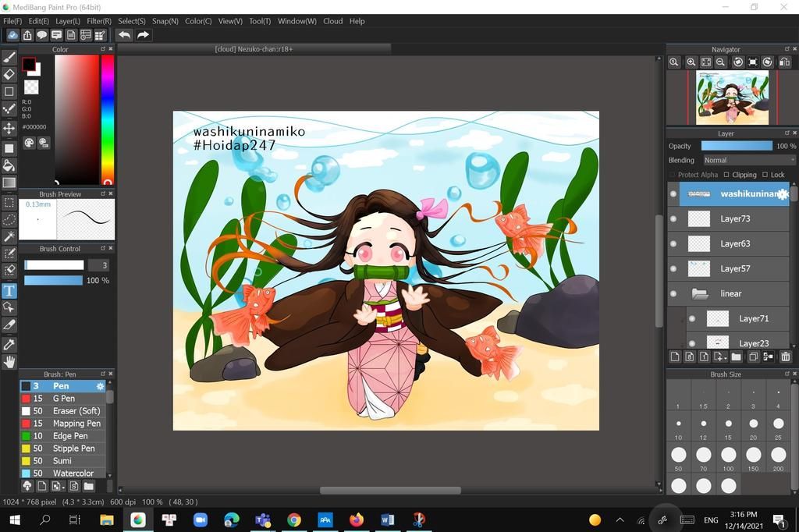799x532 pixels.
Task: Hide the Layer63 layer
Action: (x=673, y=243)
